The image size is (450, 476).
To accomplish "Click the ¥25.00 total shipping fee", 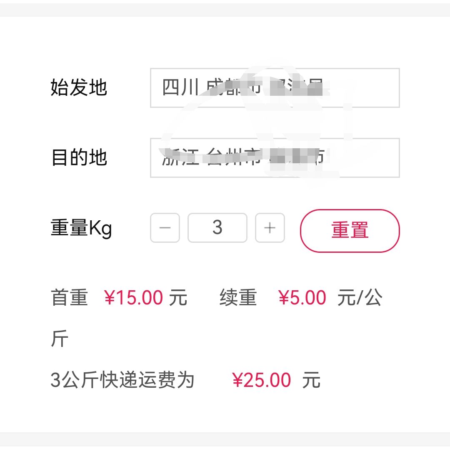I will click(261, 380).
